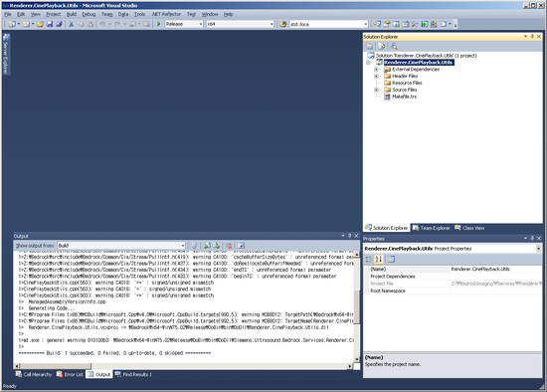Click the (Name) property value field
The image size is (547, 392).
tap(495, 270)
